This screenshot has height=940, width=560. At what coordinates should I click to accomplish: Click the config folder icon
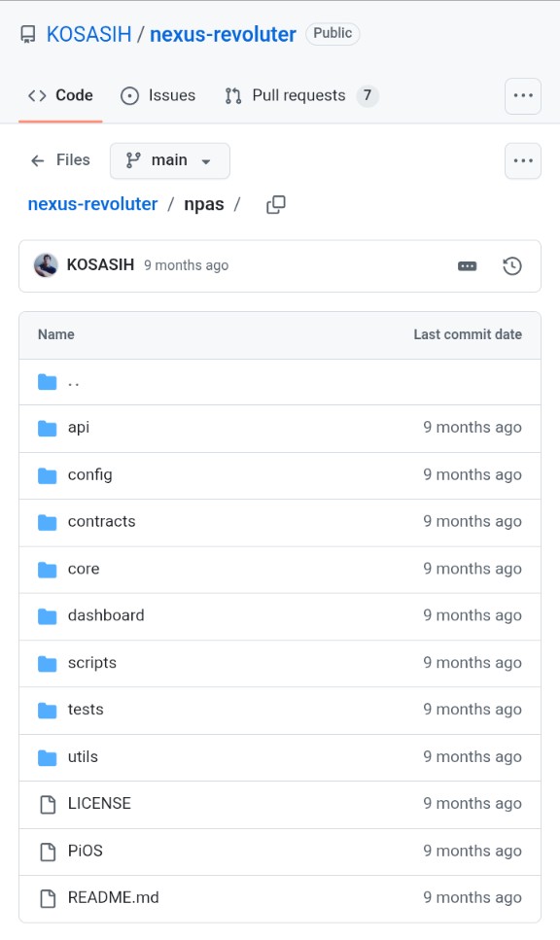(48, 475)
